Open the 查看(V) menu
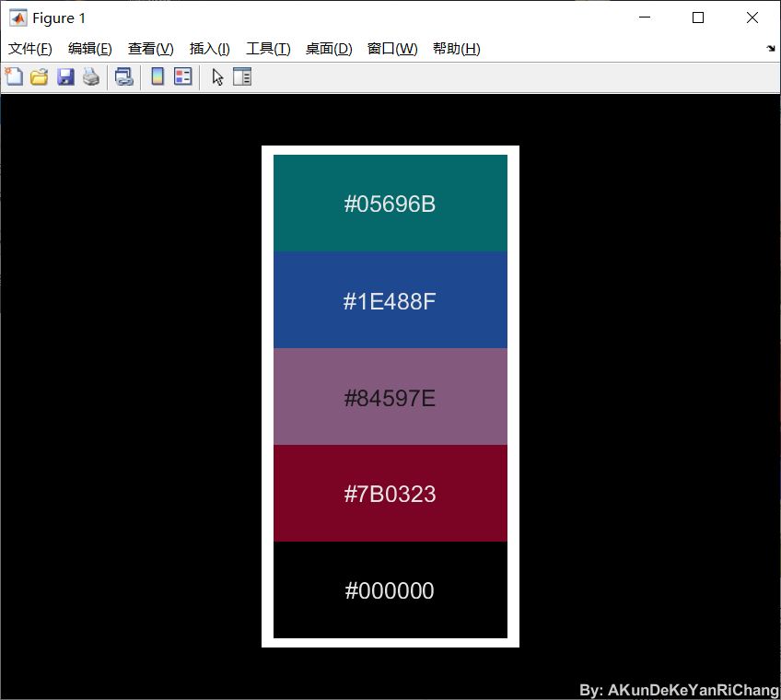Image resolution: width=781 pixels, height=700 pixels. pyautogui.click(x=151, y=49)
